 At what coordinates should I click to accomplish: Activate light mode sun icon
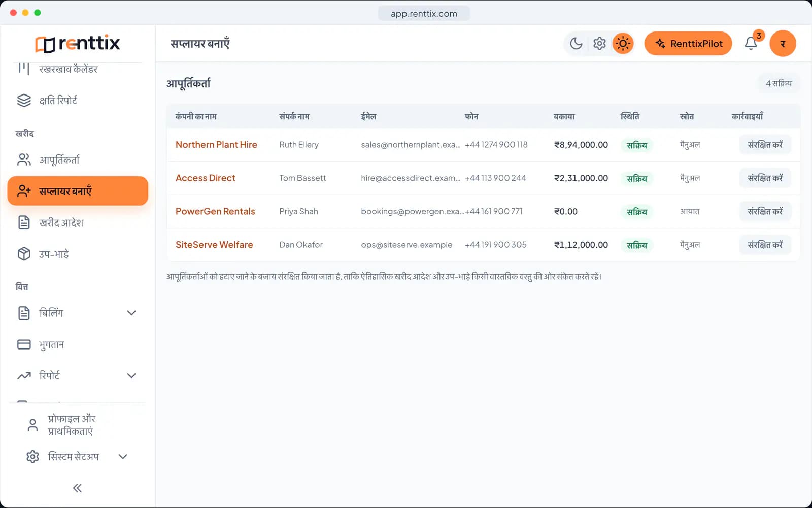pyautogui.click(x=623, y=44)
